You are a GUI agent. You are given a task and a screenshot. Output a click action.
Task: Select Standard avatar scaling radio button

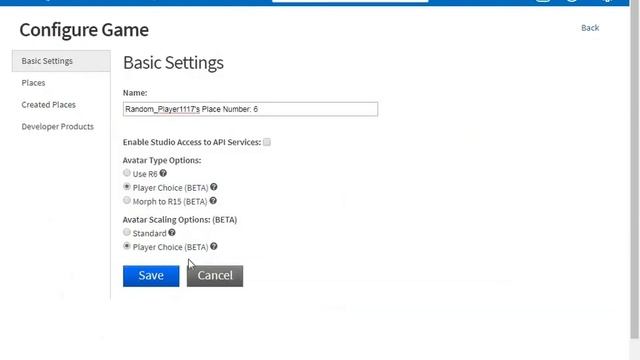127,232
